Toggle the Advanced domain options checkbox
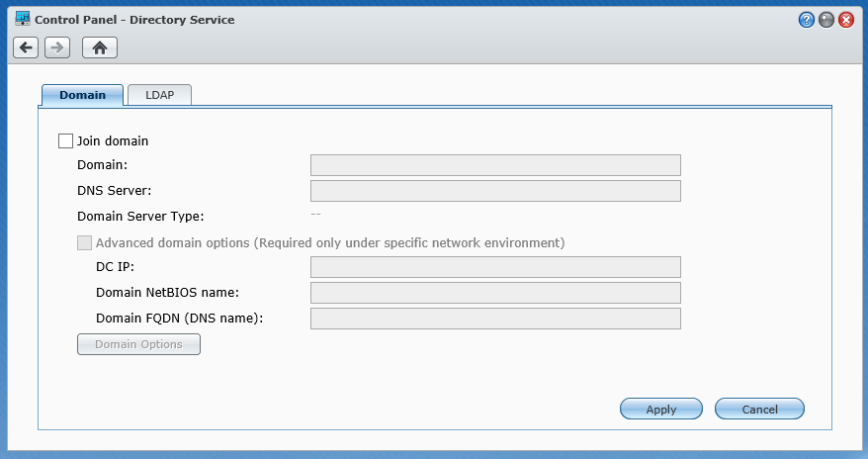This screenshot has width=868, height=459. (x=85, y=243)
